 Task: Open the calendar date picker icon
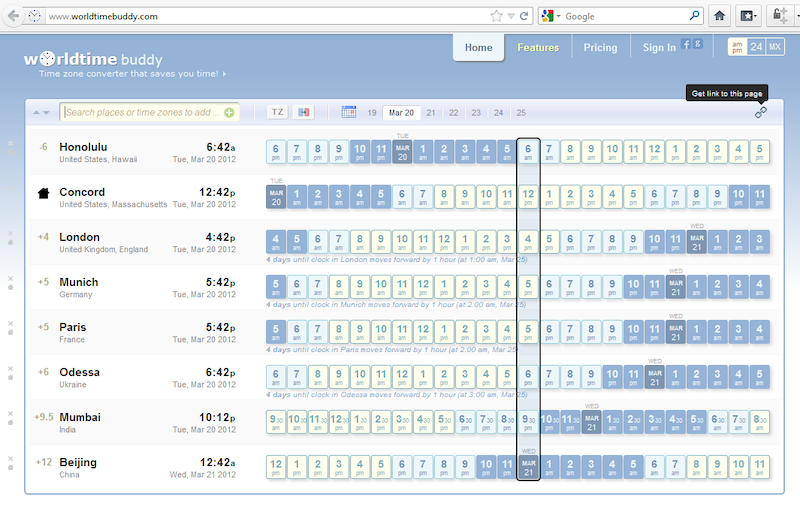(x=349, y=113)
